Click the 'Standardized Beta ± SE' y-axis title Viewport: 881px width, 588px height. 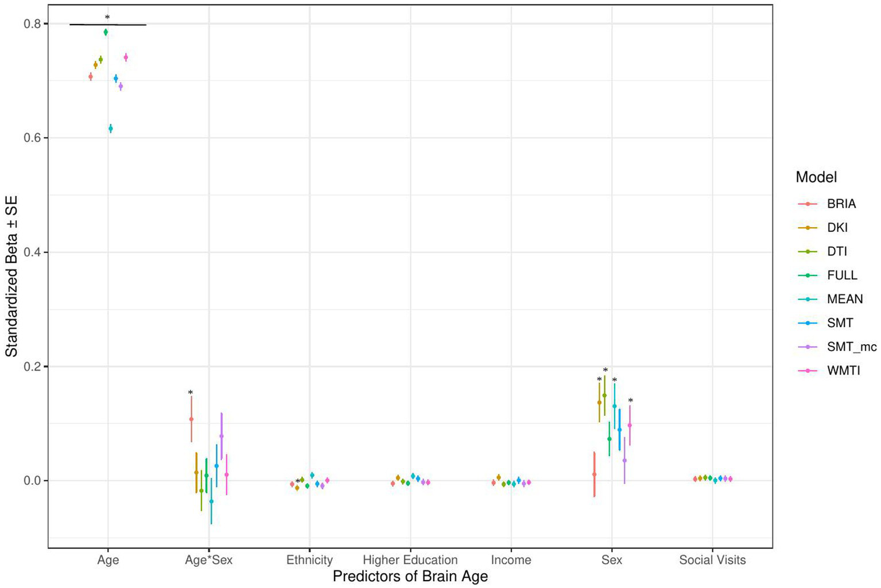[x=12, y=276]
